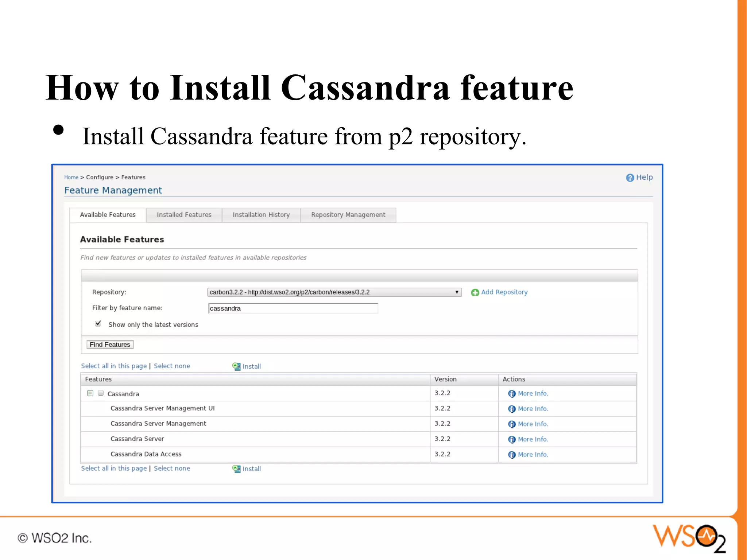
Task: Click the Feature Management page title
Action: tap(113, 190)
